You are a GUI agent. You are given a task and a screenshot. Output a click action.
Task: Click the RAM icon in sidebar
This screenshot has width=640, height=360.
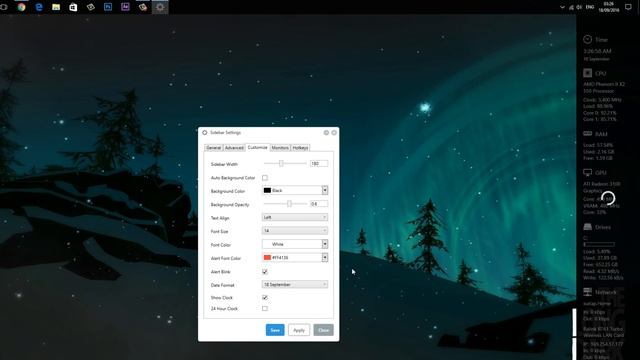(x=587, y=133)
